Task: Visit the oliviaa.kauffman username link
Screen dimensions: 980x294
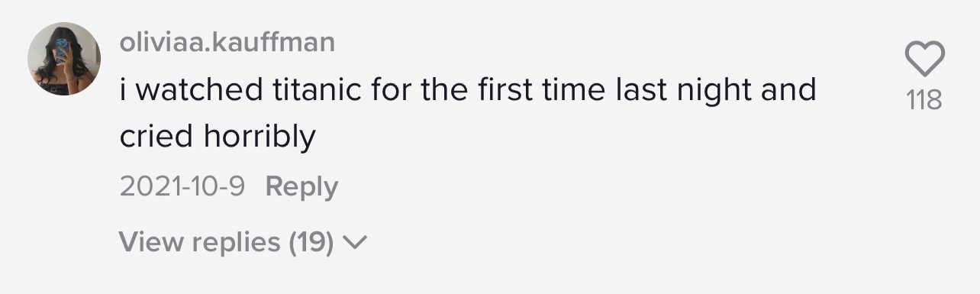Action: pos(227,42)
